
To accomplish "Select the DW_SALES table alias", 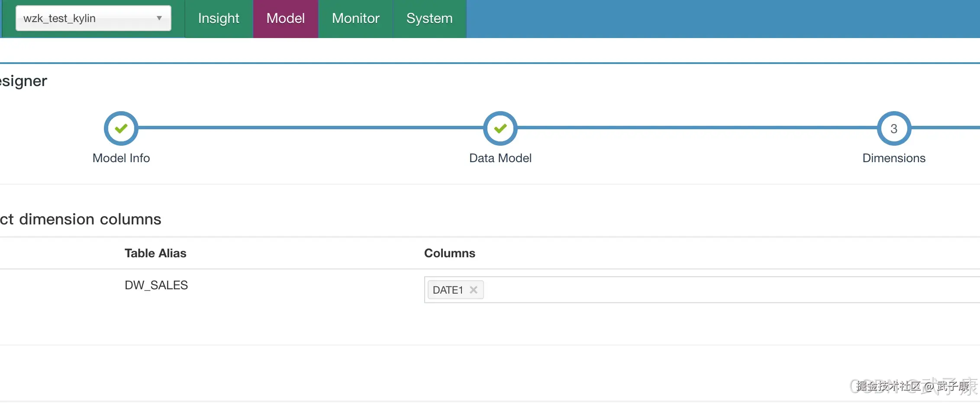I will (x=156, y=285).
